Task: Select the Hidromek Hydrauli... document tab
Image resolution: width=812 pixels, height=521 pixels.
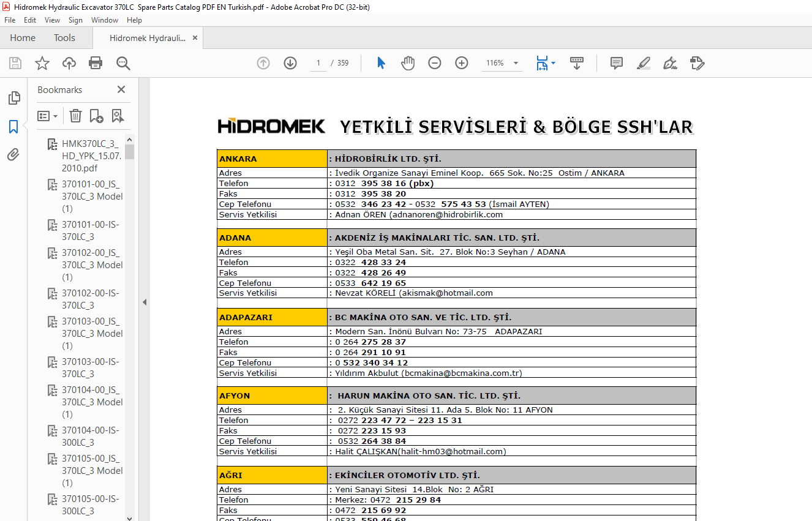Action: (x=148, y=38)
